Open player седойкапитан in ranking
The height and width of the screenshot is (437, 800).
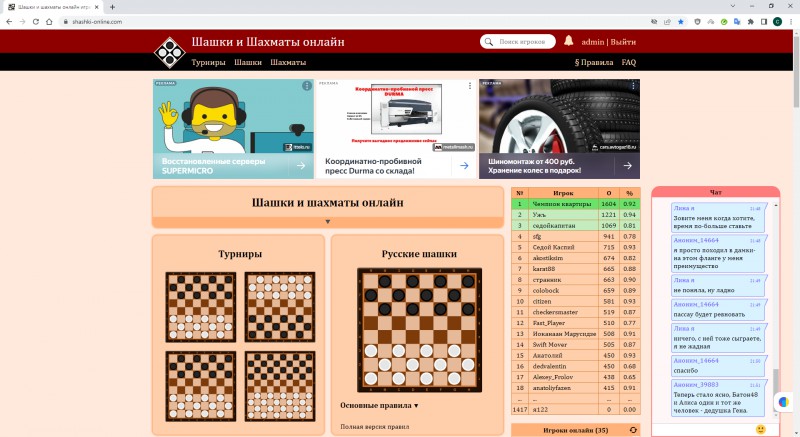tap(554, 225)
